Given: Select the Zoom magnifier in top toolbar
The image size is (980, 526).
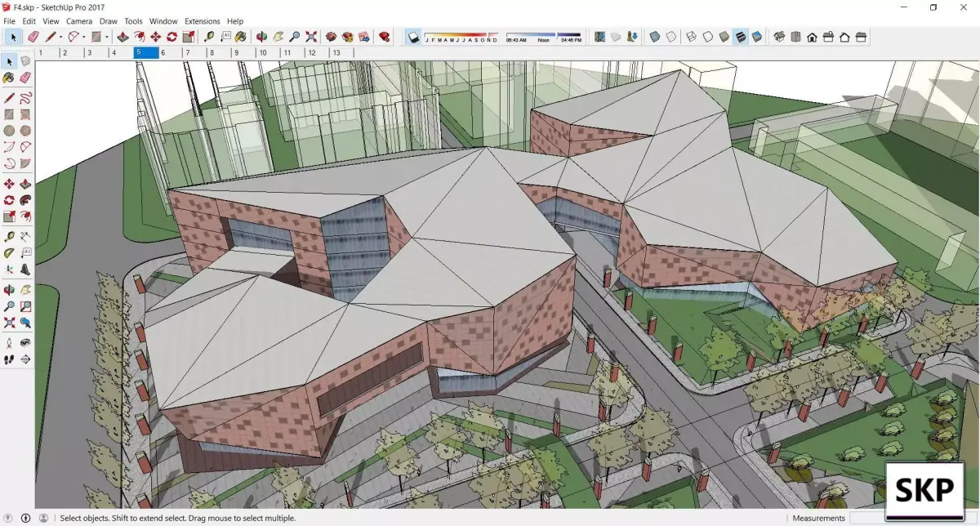Looking at the screenshot, I should 295,37.
